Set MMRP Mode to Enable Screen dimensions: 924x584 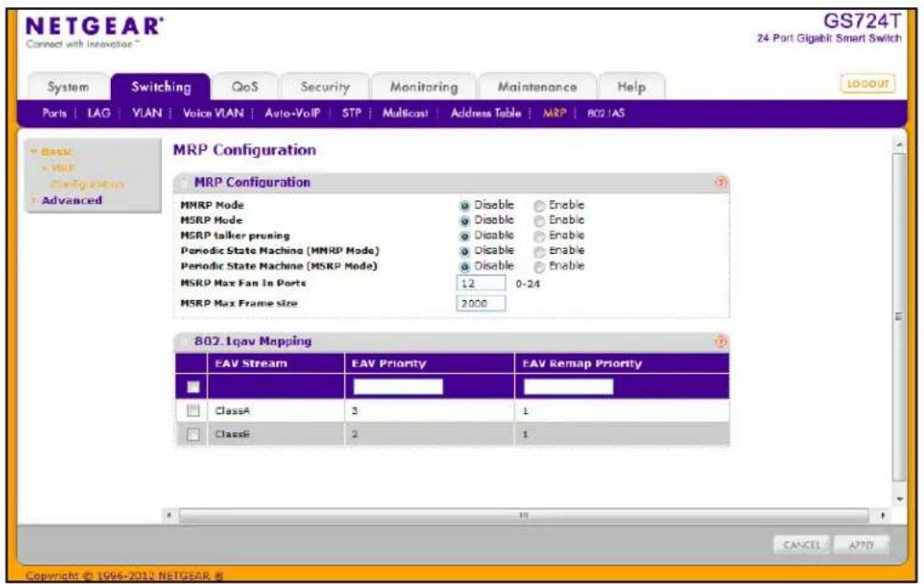click(539, 206)
